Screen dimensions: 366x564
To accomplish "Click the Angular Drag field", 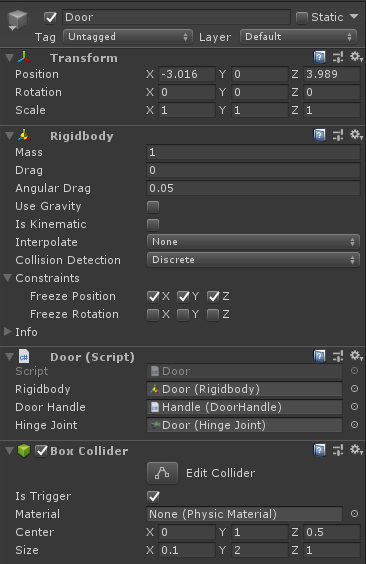I will 253,188.
